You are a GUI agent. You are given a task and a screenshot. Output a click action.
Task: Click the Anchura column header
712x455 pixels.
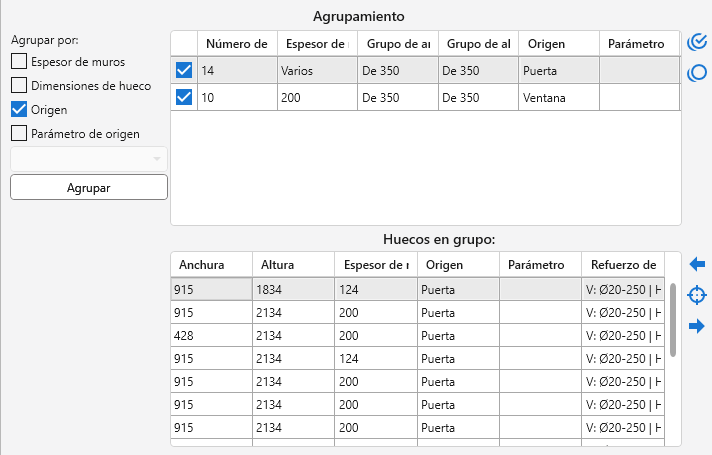[210, 264]
